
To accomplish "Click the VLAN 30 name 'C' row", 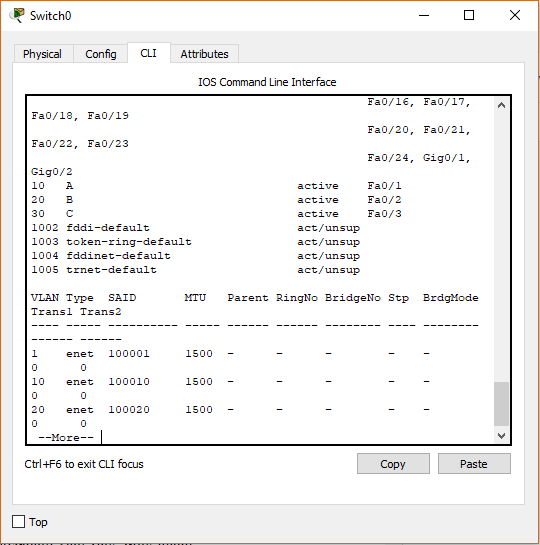I will click(x=216, y=214).
